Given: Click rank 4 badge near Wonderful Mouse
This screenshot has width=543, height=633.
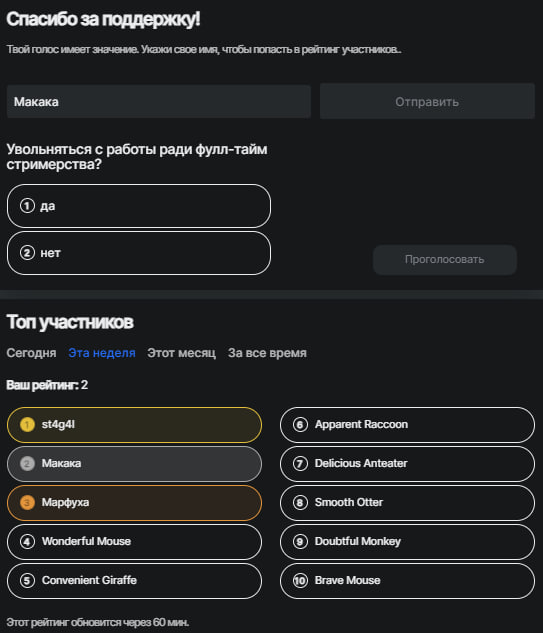Looking at the screenshot, I should click(27, 541).
